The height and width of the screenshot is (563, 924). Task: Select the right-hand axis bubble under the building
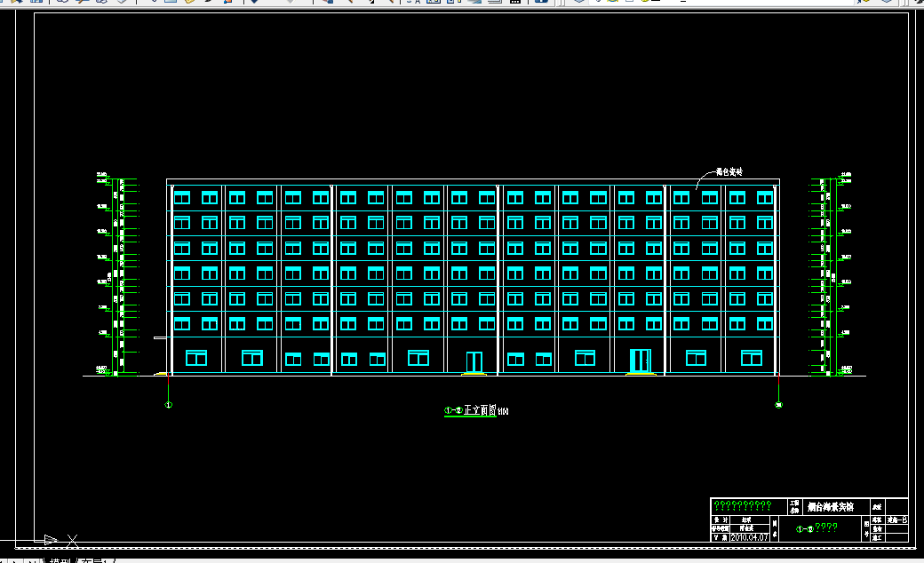778,405
